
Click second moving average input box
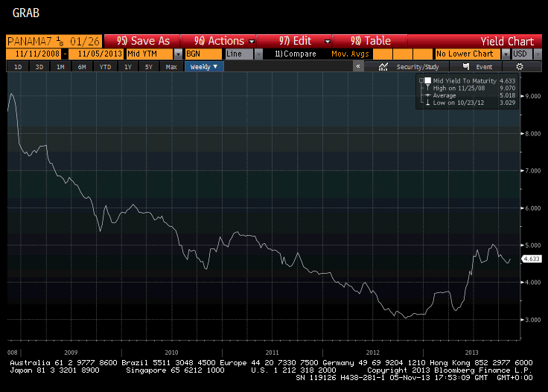click(403, 54)
